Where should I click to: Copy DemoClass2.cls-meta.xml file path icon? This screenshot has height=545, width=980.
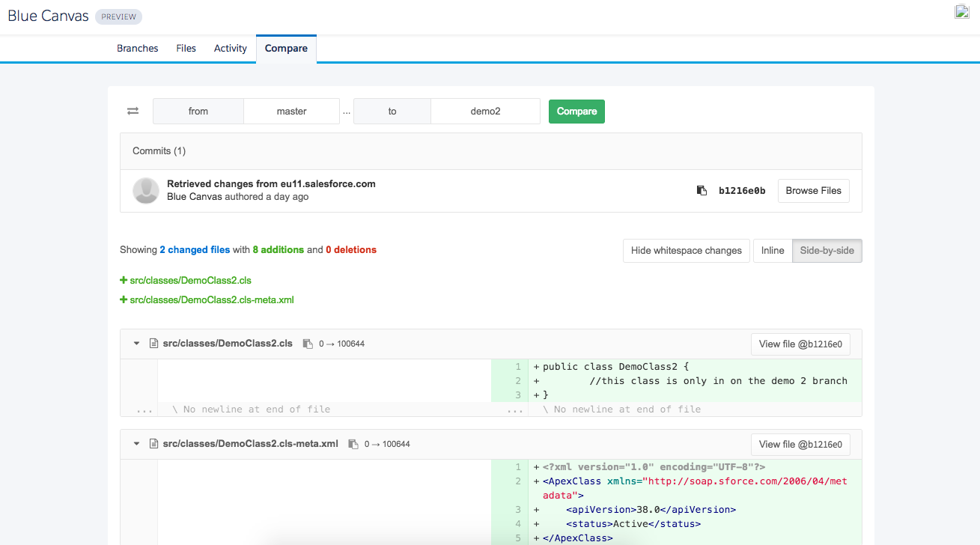click(x=353, y=444)
